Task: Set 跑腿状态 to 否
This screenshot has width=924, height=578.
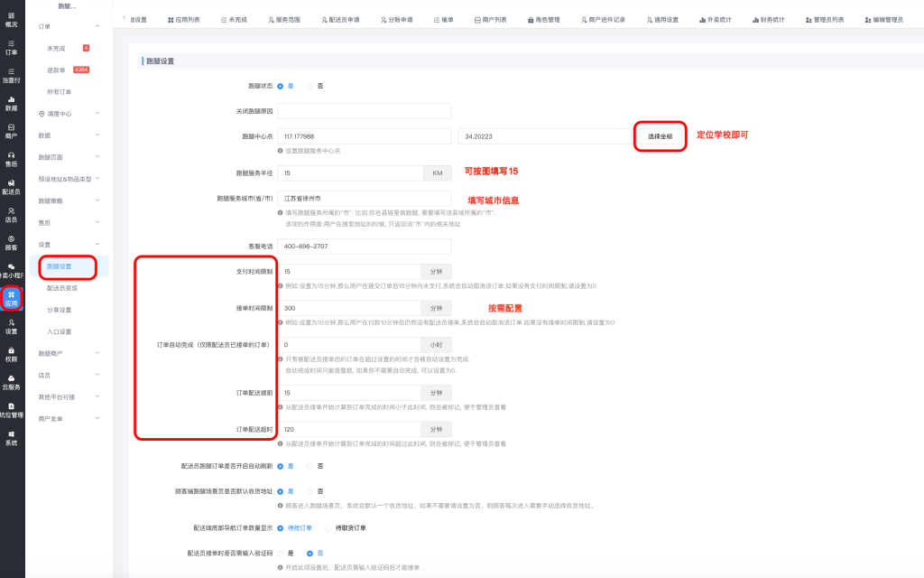Action: click(x=310, y=86)
